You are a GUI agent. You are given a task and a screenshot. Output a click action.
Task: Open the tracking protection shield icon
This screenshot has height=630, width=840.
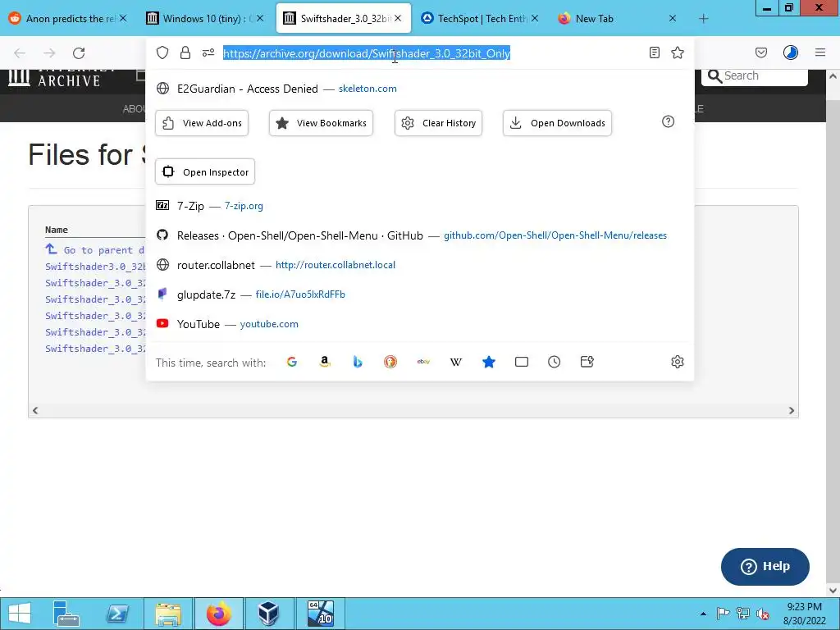162,52
